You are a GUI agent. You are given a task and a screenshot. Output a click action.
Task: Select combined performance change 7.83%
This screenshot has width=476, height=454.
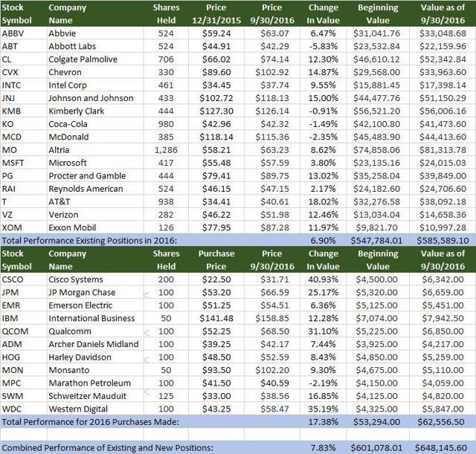(324, 448)
